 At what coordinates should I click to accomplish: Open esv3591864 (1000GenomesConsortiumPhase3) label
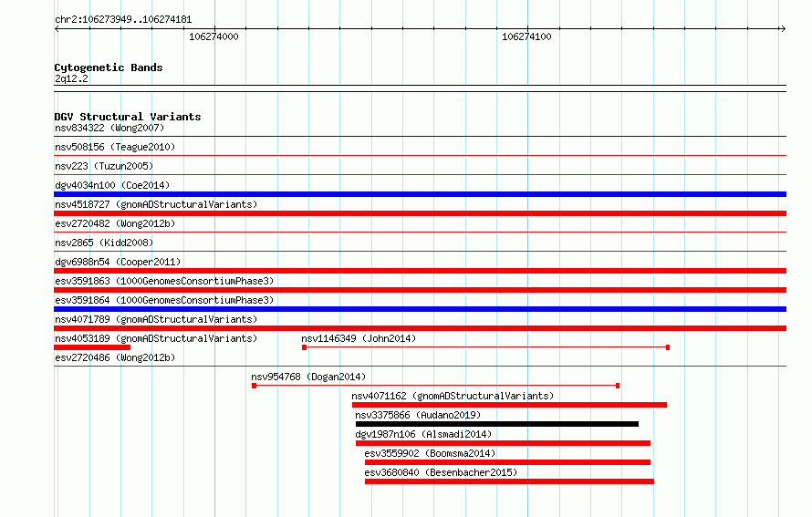click(164, 300)
